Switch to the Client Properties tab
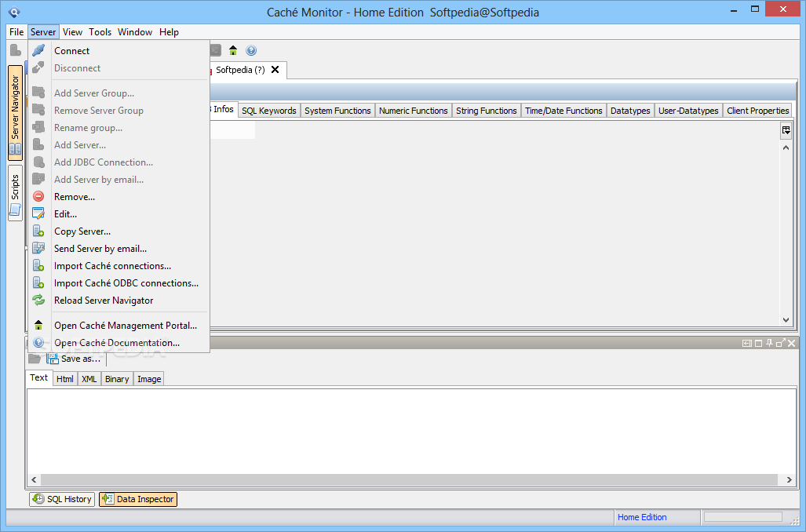 [x=757, y=111]
